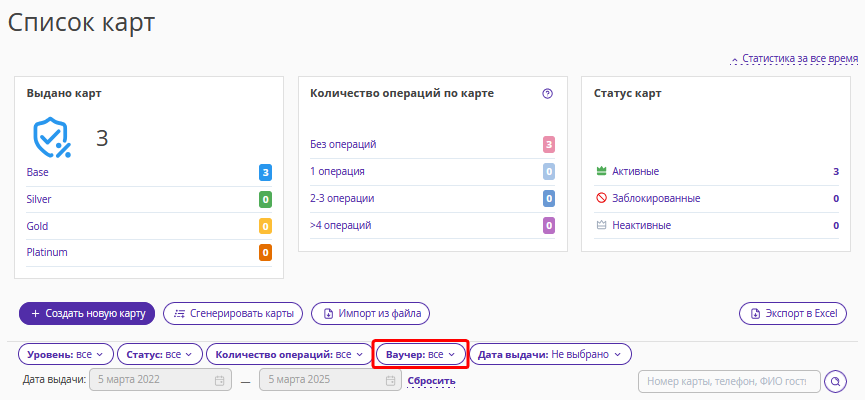Open the Статус filter dropdown
Image resolution: width=865 pixels, height=400 pixels.
tap(161, 354)
